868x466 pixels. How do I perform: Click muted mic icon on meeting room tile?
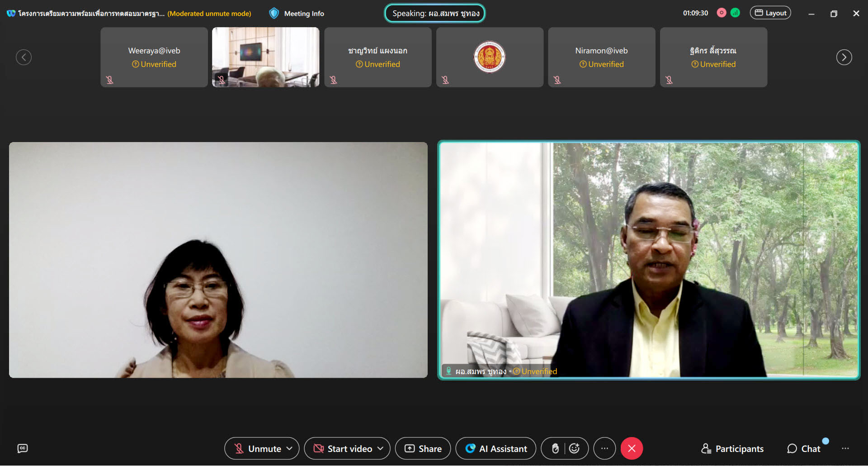click(222, 80)
